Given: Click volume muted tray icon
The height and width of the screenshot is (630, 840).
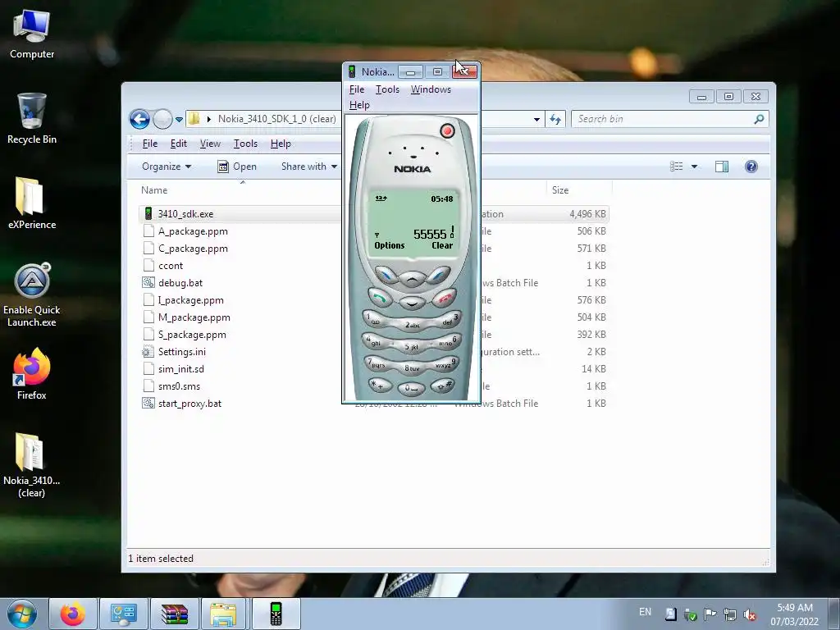Looking at the screenshot, I should coord(750,614).
